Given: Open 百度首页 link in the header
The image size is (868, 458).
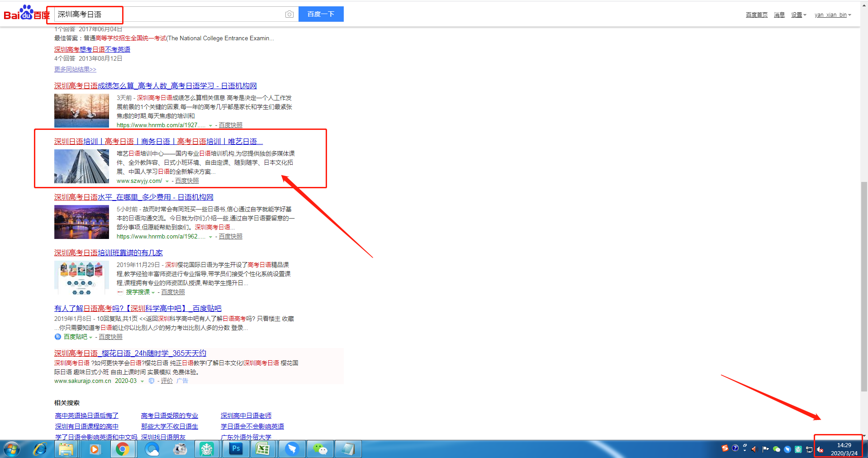Looking at the screenshot, I should pyautogui.click(x=757, y=15).
